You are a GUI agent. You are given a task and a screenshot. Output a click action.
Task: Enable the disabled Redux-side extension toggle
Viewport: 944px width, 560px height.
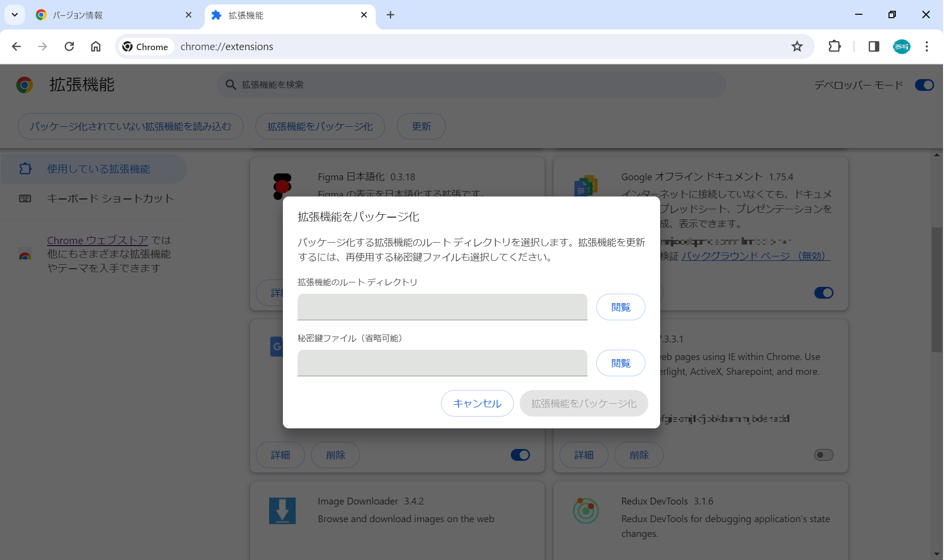point(823,455)
